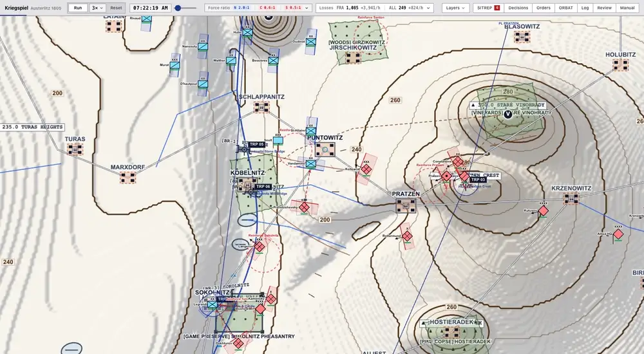Select the Hulin infantry unit symbol

point(247,32)
